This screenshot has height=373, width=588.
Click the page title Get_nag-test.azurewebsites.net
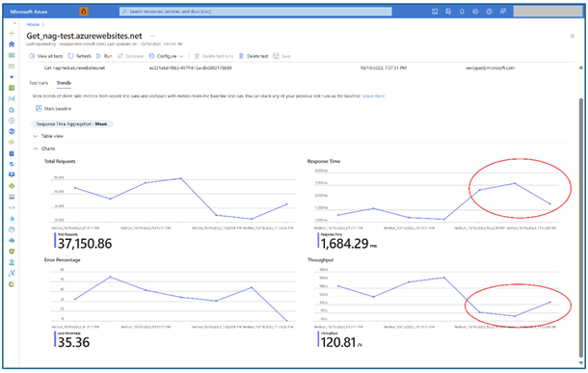coord(85,36)
